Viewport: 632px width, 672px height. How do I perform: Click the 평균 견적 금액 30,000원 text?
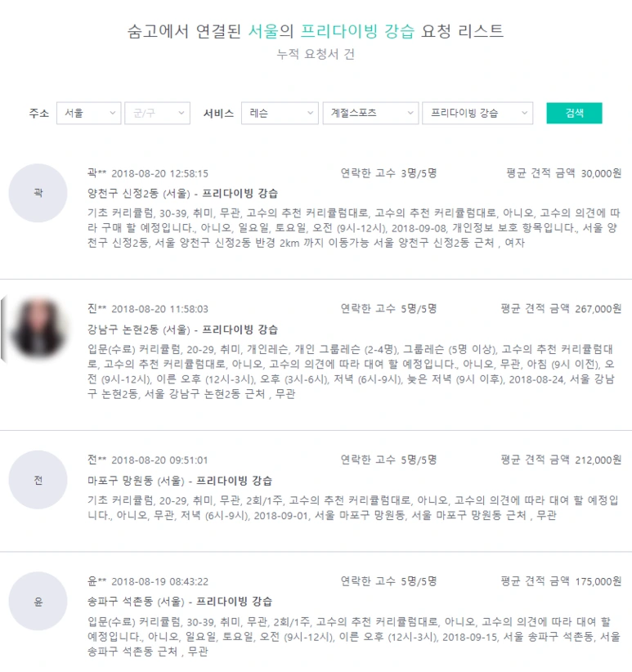click(563, 173)
